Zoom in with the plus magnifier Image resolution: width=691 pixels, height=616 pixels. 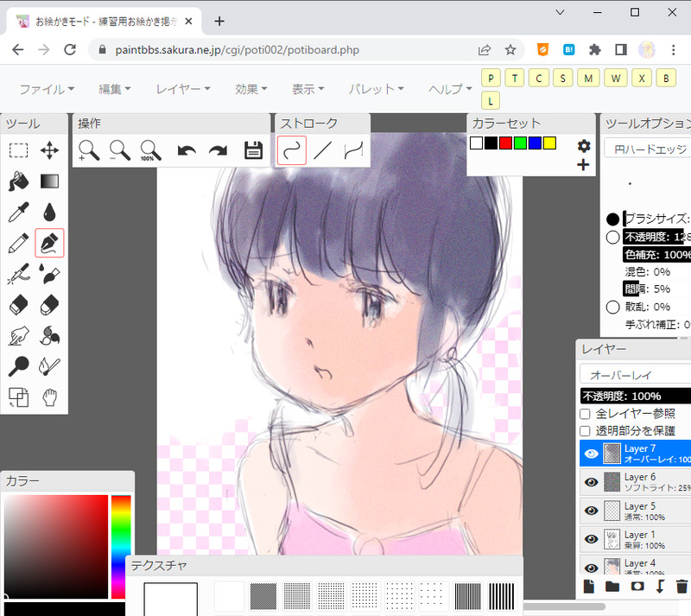click(89, 151)
